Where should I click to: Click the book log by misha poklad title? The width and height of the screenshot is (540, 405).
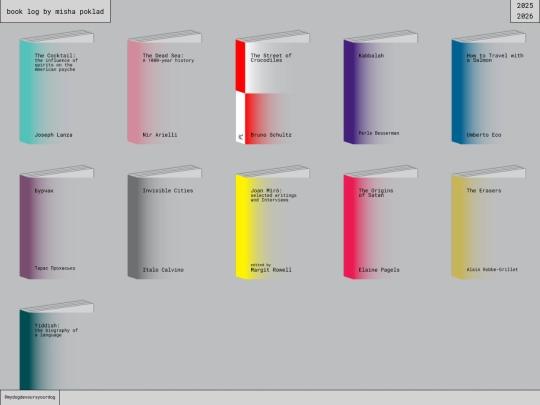tap(55, 11)
